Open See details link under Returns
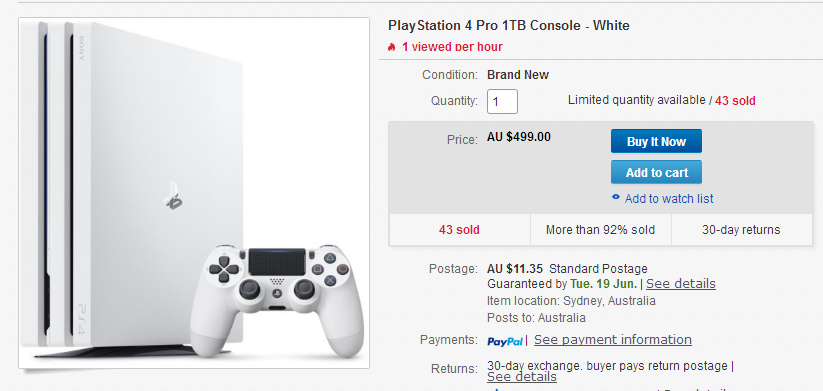This screenshot has width=823, height=391. [x=522, y=377]
